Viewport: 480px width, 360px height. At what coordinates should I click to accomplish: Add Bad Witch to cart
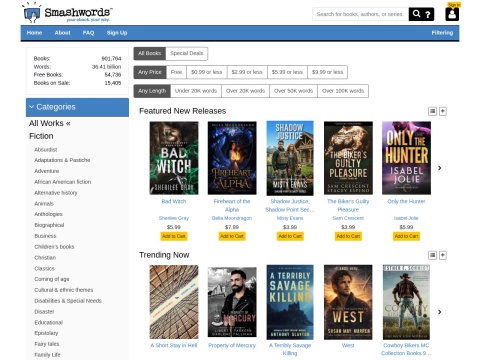tap(174, 236)
